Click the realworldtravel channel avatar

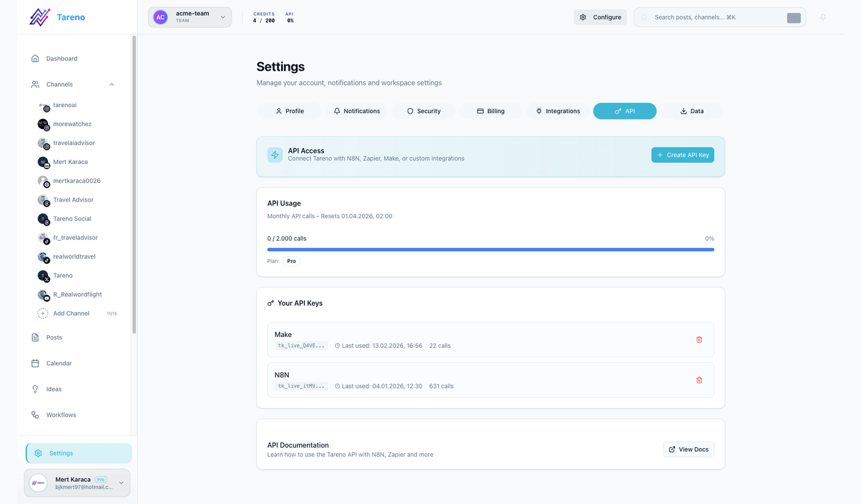click(x=43, y=257)
